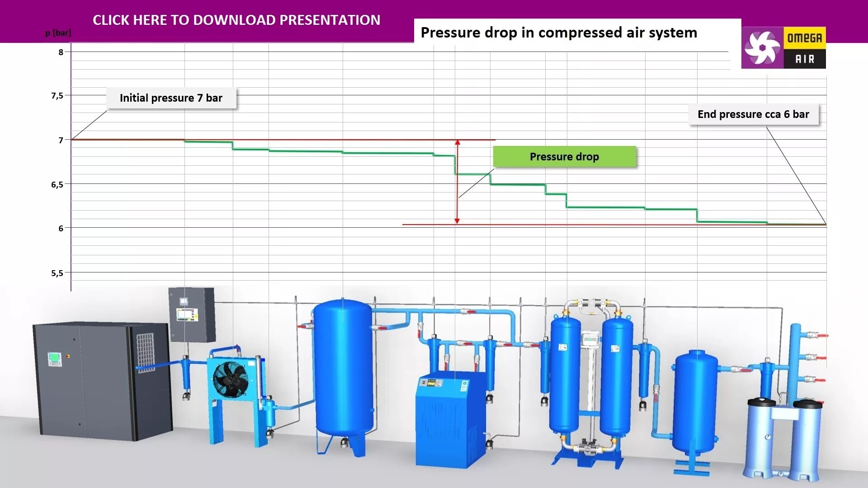Select the wall-mounted grey control cabinet
The image size is (868, 488).
(x=192, y=314)
